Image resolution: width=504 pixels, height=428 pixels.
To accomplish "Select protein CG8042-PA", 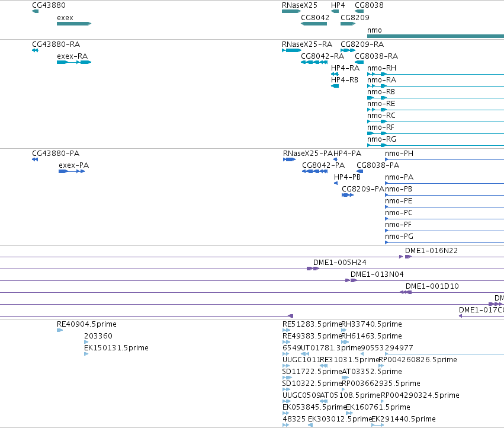I will pos(323,165).
